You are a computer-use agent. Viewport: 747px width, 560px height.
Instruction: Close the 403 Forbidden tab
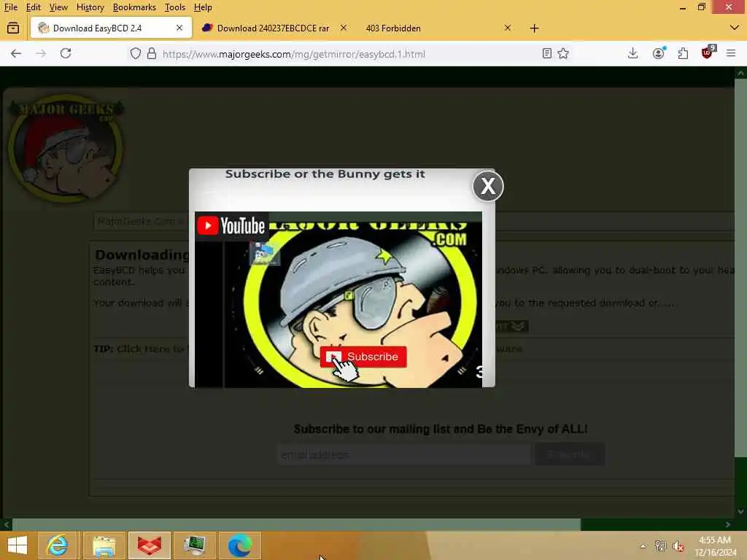pos(508,28)
